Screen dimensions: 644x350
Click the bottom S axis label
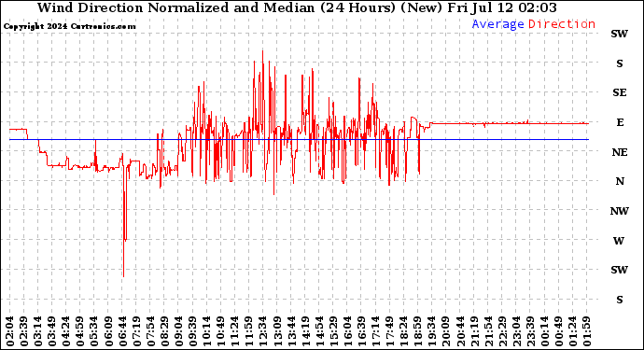click(x=620, y=300)
